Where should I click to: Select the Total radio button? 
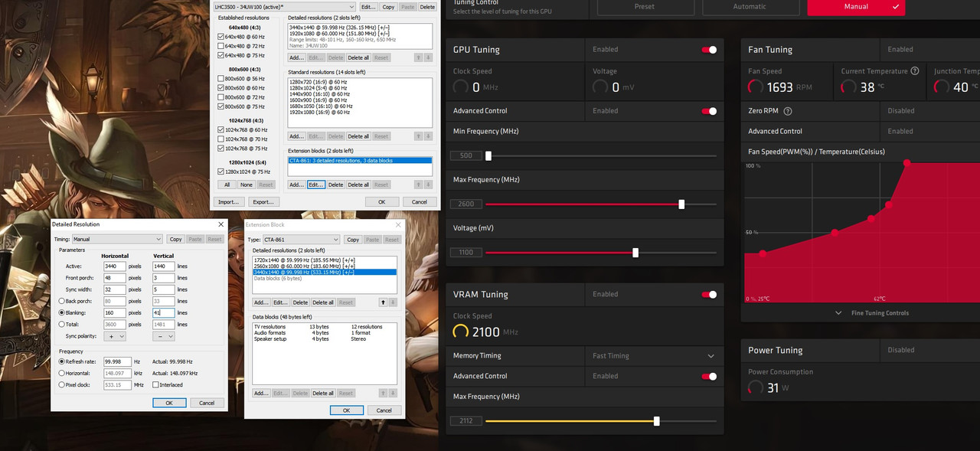[61, 325]
